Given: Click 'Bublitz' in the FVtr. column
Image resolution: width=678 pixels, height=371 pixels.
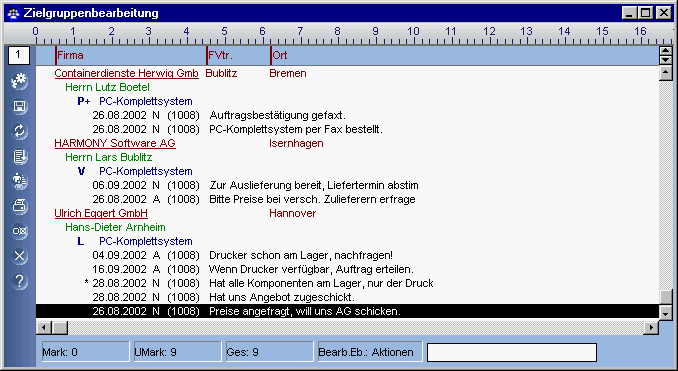Looking at the screenshot, I should tap(221, 73).
